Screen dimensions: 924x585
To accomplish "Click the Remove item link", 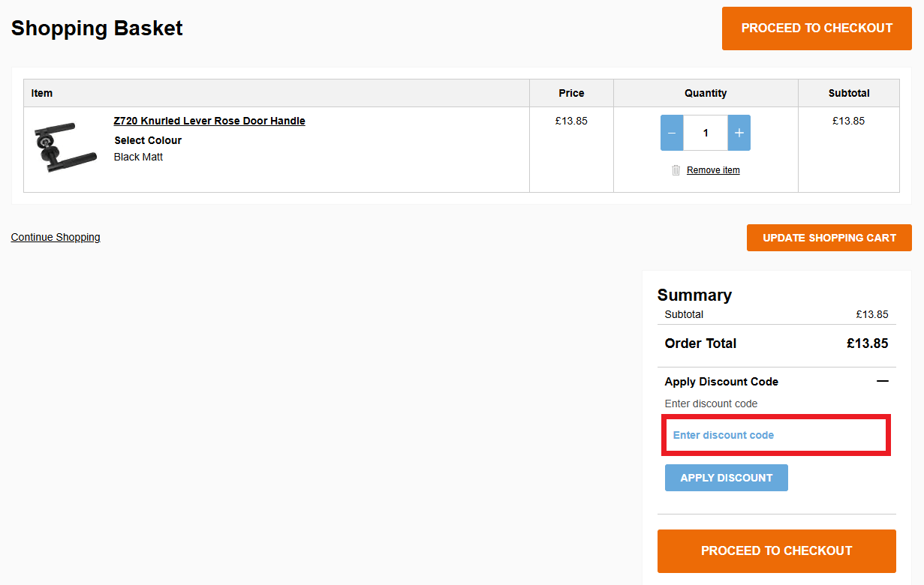I will tap(713, 170).
